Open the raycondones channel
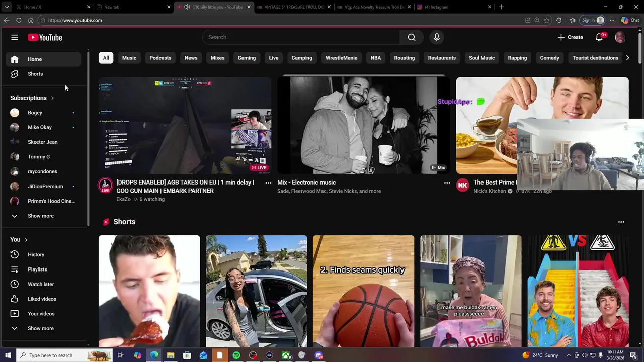 coord(43,171)
